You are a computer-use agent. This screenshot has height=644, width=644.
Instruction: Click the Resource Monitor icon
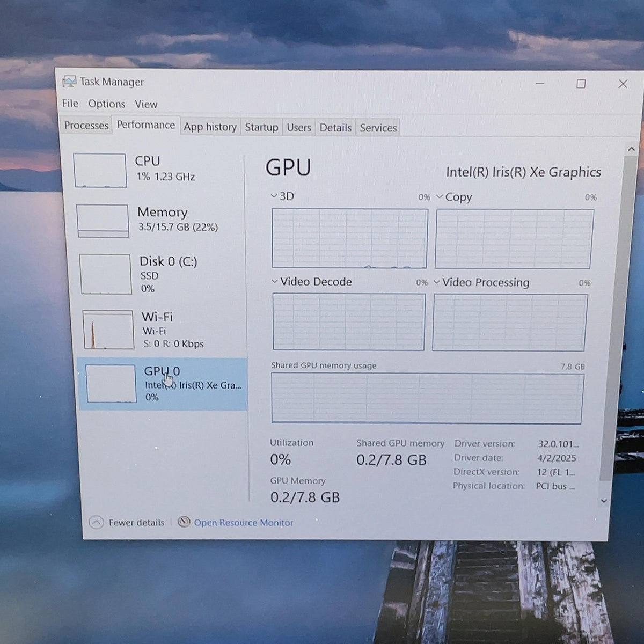(184, 522)
